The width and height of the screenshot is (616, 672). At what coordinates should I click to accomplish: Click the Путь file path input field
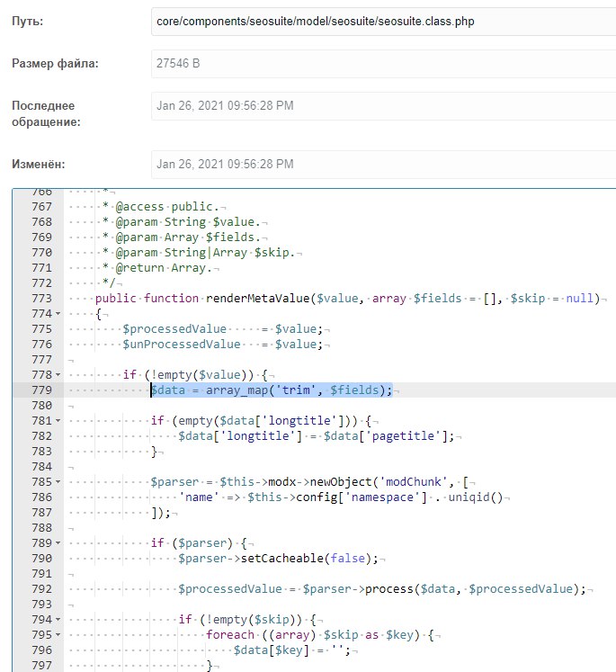tap(383, 22)
